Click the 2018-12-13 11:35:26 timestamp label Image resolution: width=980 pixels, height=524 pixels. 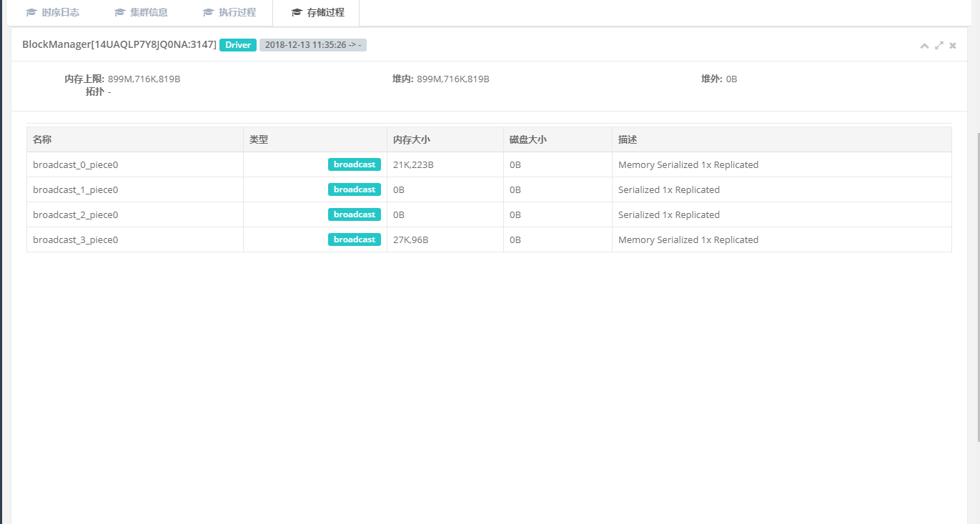coord(312,45)
